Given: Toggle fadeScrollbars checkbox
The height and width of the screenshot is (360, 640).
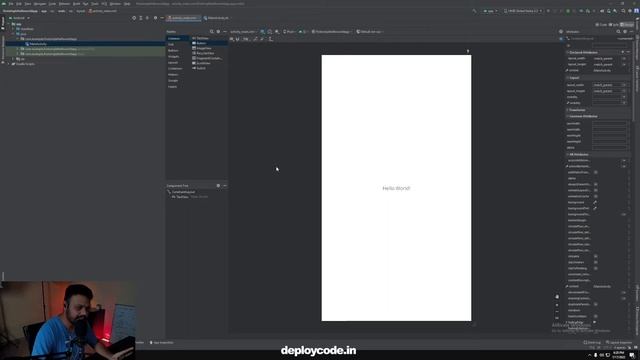Looking at the screenshot, I should click(596, 316).
